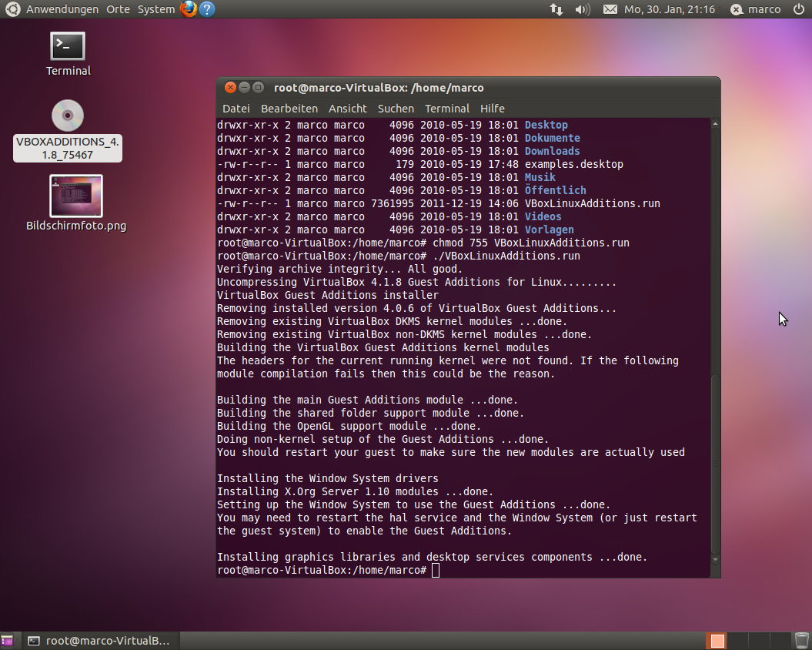Click 'Verifying archive integrity... All good.' line

[339, 269]
